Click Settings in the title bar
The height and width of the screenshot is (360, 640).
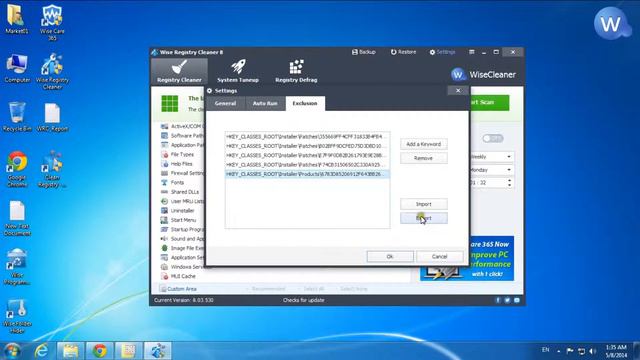[x=442, y=52]
